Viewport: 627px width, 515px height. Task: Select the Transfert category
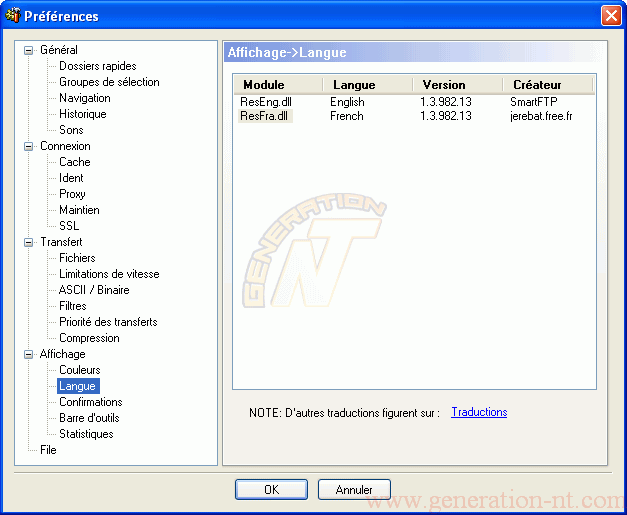[x=61, y=242]
